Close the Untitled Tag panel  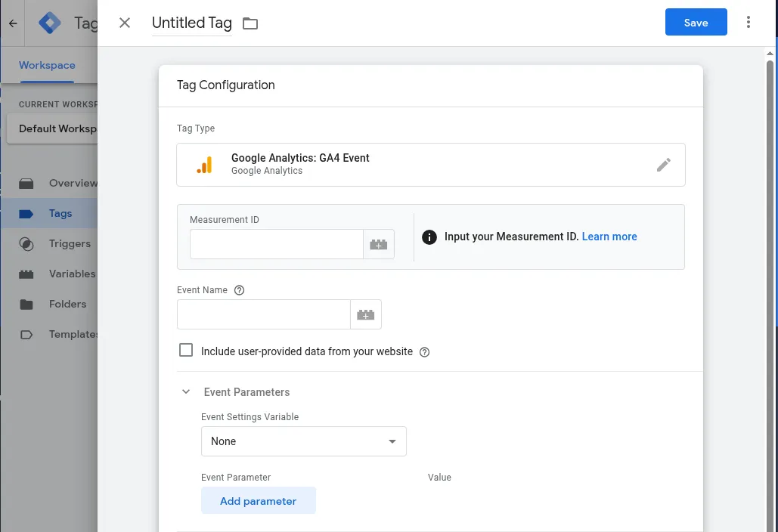(125, 23)
